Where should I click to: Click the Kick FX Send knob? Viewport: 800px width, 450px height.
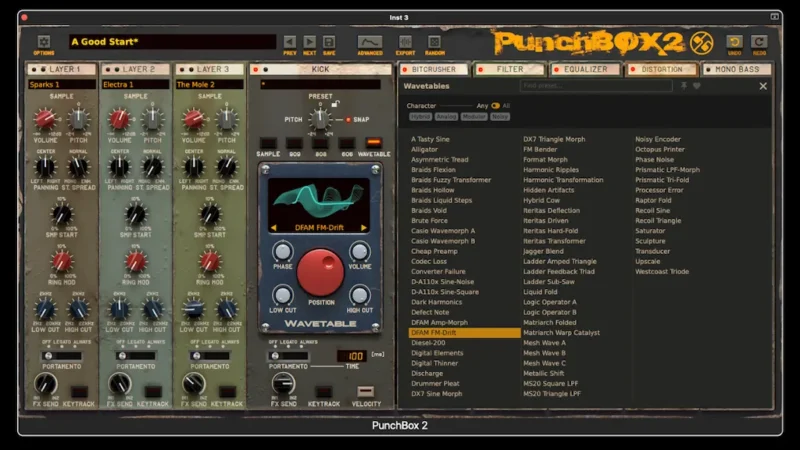(x=283, y=384)
